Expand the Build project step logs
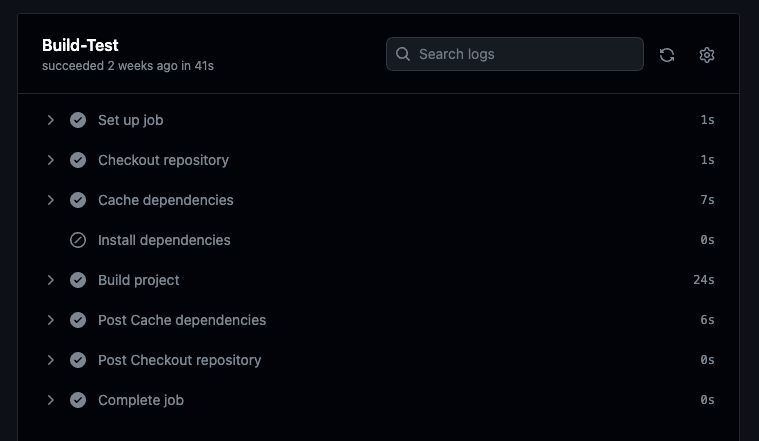759x441 pixels. [x=50, y=280]
